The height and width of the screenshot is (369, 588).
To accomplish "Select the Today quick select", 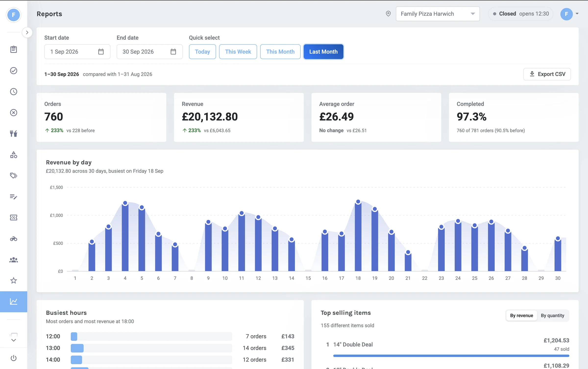I will pyautogui.click(x=202, y=52).
